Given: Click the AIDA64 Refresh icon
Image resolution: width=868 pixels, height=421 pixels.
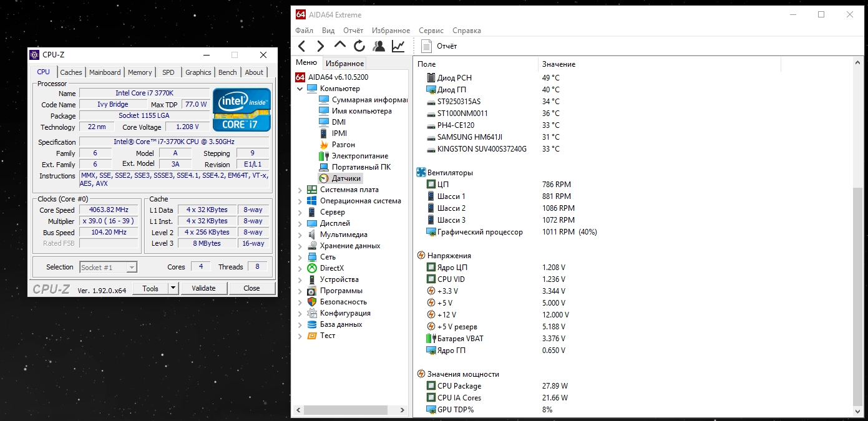Looking at the screenshot, I should pos(359,46).
